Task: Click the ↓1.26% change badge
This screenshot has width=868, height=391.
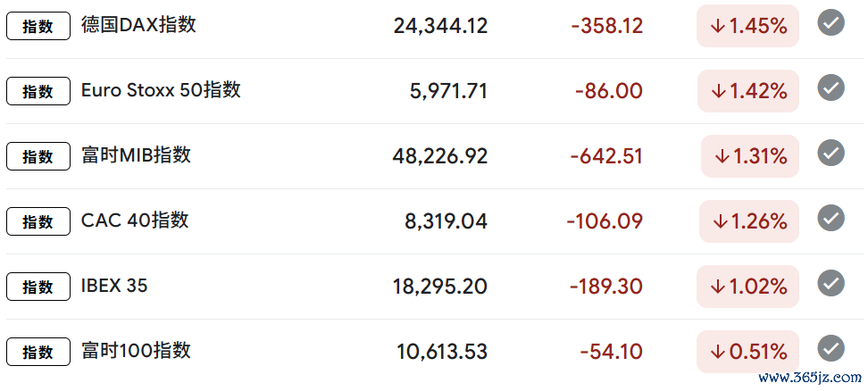Action: pyautogui.click(x=748, y=221)
